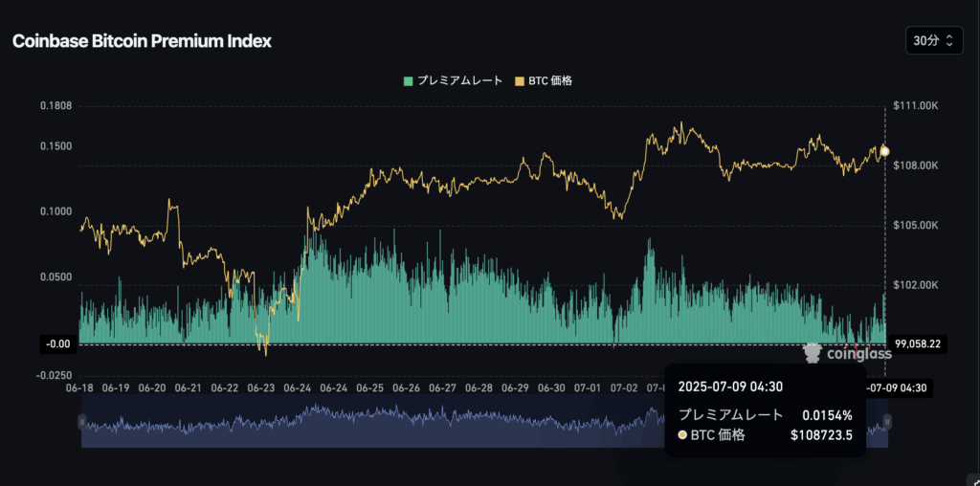
Task: Click the 0.0500 left axis value
Action: pyautogui.click(x=56, y=276)
